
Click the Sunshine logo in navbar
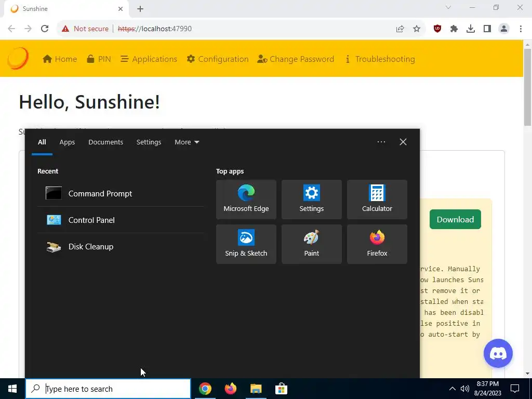coord(18,58)
